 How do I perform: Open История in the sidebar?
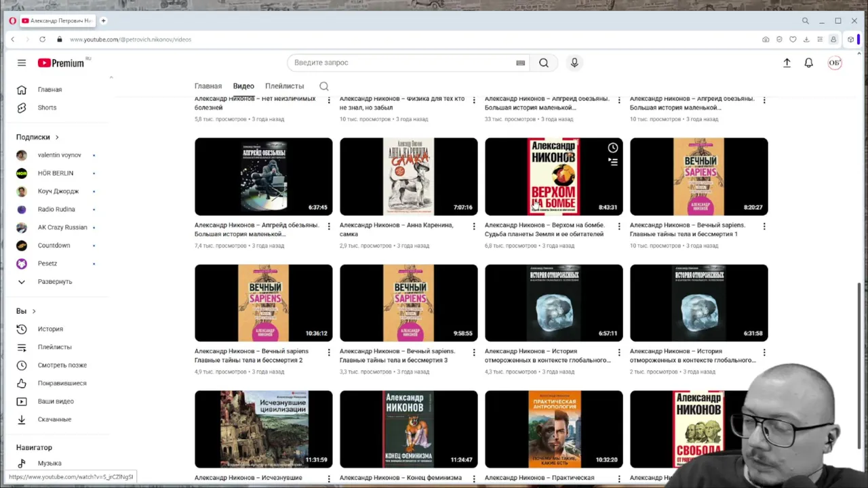click(x=50, y=329)
